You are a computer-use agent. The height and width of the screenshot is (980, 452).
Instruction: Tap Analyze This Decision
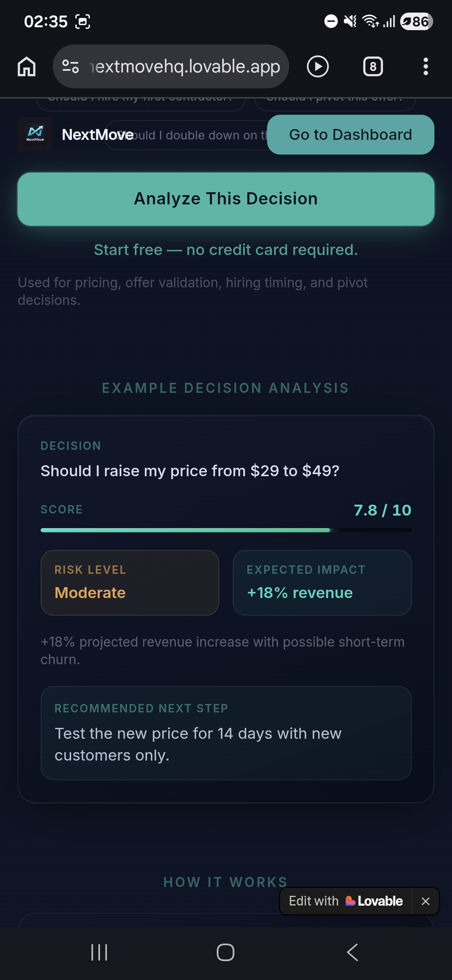click(x=226, y=199)
